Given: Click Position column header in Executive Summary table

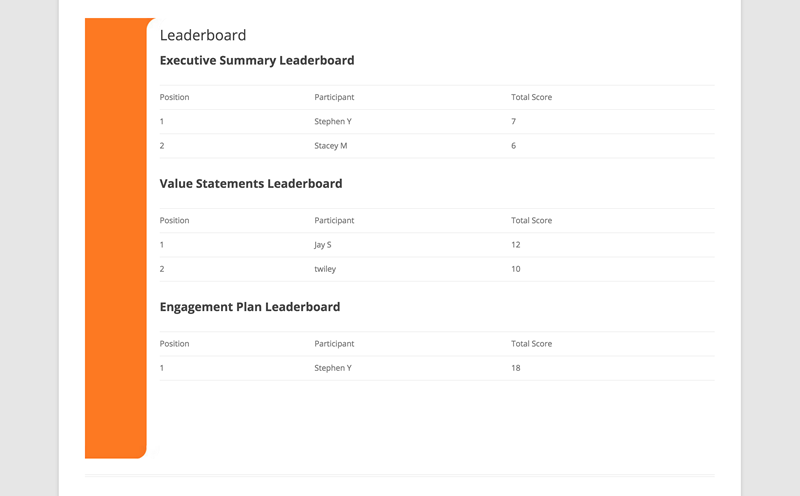Looking at the screenshot, I should pos(174,97).
